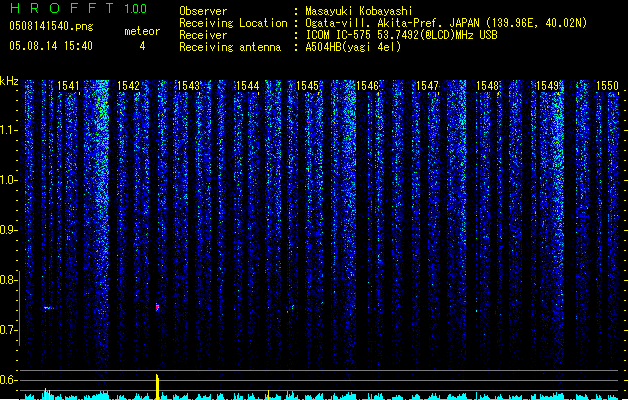
Task: Click the small yellow spike near 1544
Action: click(268, 395)
